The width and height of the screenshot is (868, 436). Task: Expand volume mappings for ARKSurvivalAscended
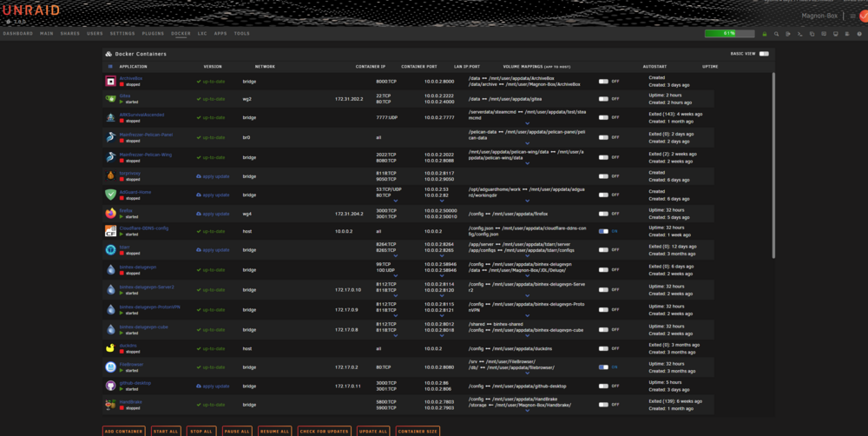pos(527,123)
